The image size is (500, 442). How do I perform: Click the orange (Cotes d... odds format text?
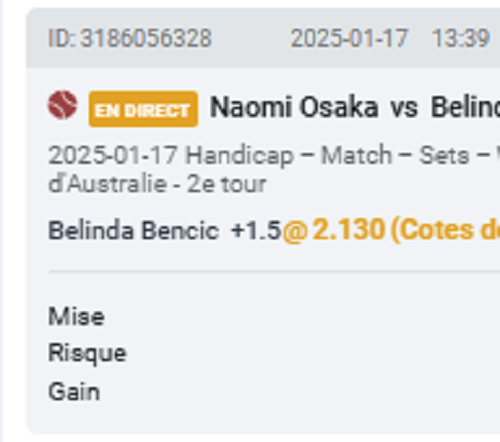click(445, 230)
